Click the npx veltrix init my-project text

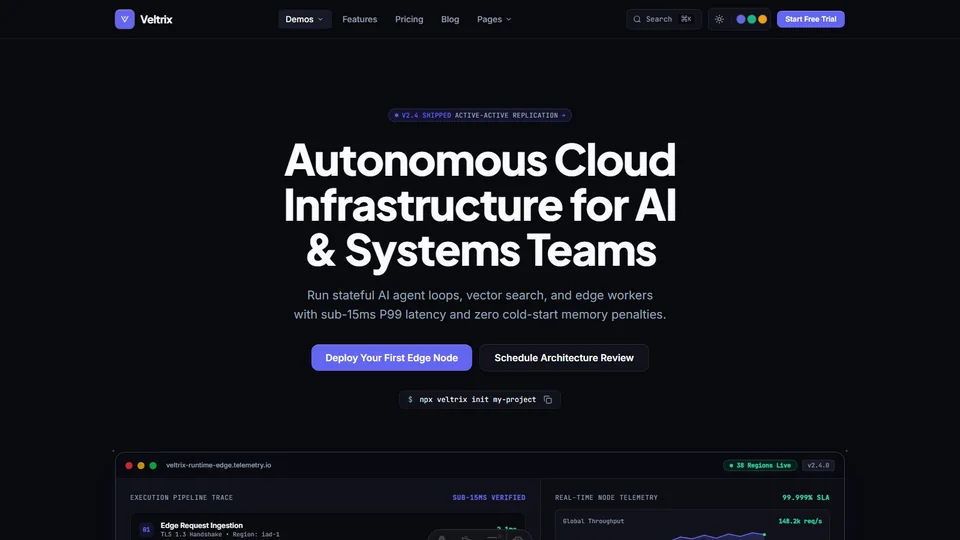click(478, 399)
